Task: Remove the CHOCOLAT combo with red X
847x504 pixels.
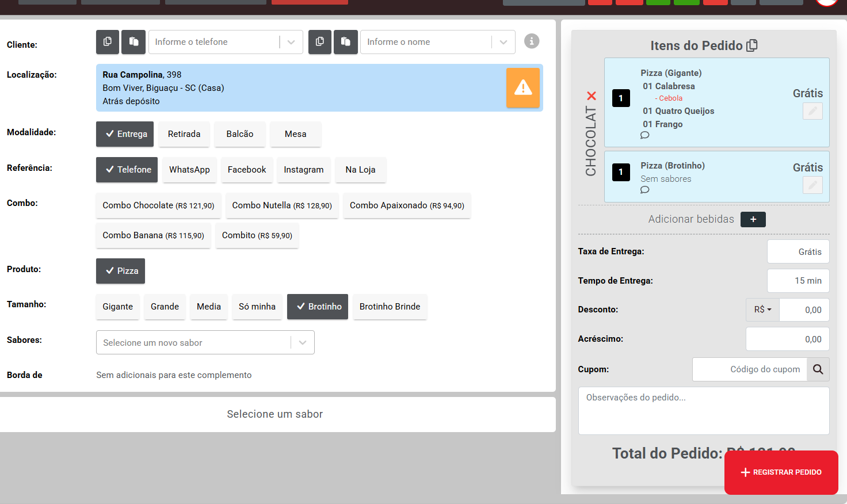Action: pyautogui.click(x=591, y=96)
